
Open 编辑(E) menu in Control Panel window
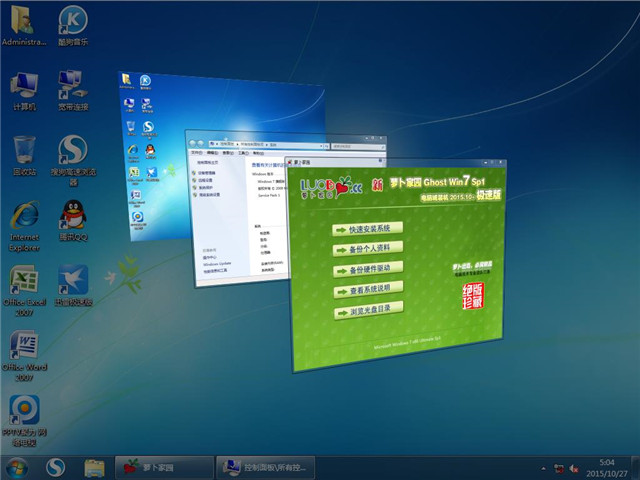tap(212, 153)
